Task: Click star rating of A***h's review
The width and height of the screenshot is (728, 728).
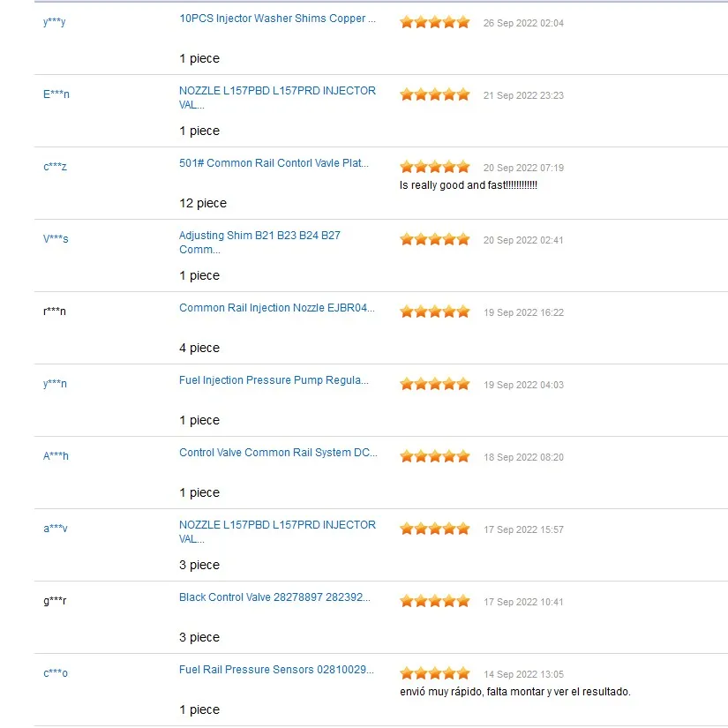Action: click(x=434, y=456)
